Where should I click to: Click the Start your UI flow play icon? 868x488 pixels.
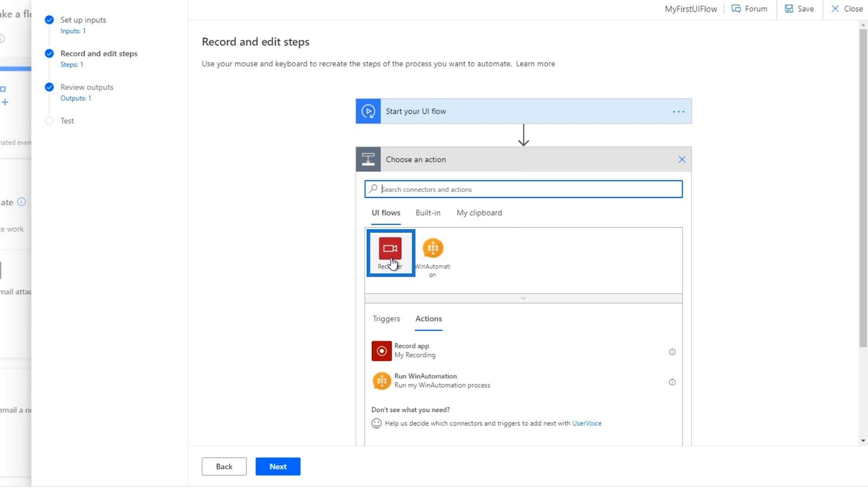[x=368, y=111]
